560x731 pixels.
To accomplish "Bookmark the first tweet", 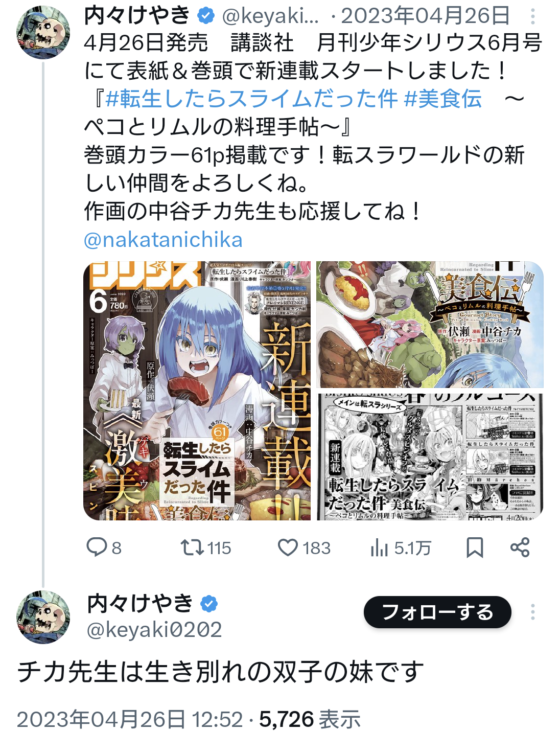I will [x=475, y=547].
